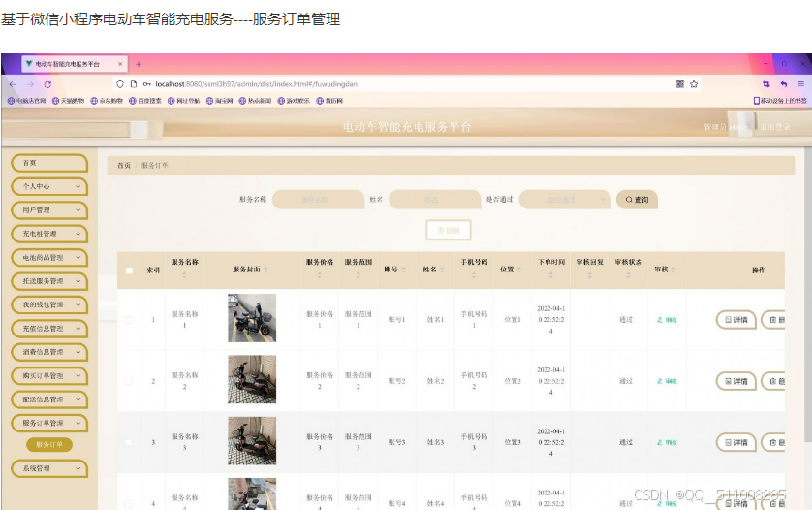Expand 购买订单管理 sidebar menu
Screen dimensions: 812x510
(x=48, y=376)
